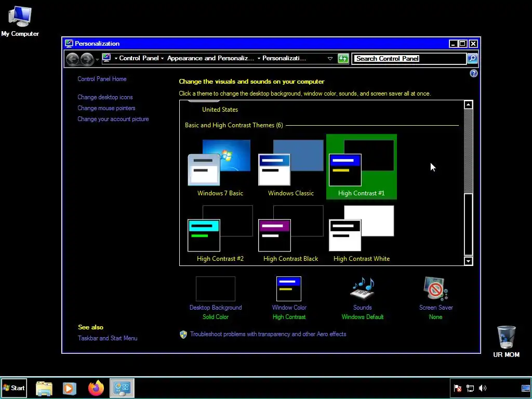Click None label under Screen Saver
The height and width of the screenshot is (399, 532).
436,317
